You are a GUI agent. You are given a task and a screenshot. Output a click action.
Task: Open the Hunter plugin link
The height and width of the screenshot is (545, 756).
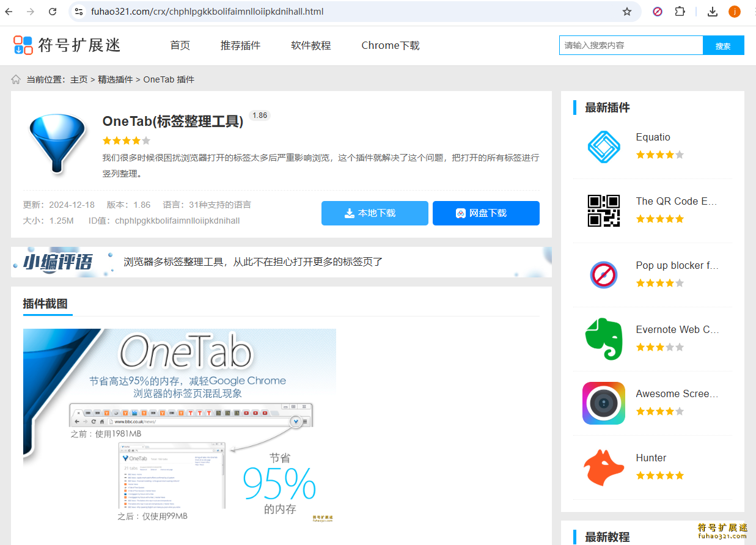click(x=651, y=458)
